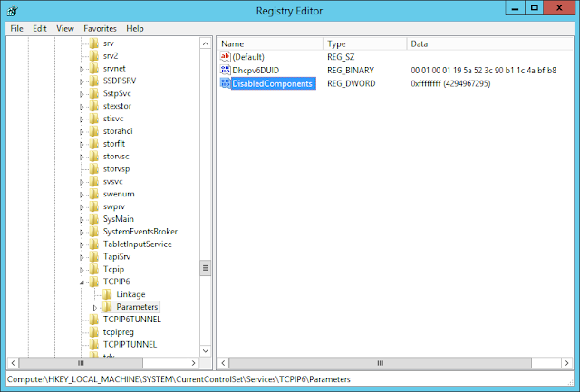The width and height of the screenshot is (580, 392).
Task: Collapse the TCPIP6 key
Action: (x=82, y=282)
